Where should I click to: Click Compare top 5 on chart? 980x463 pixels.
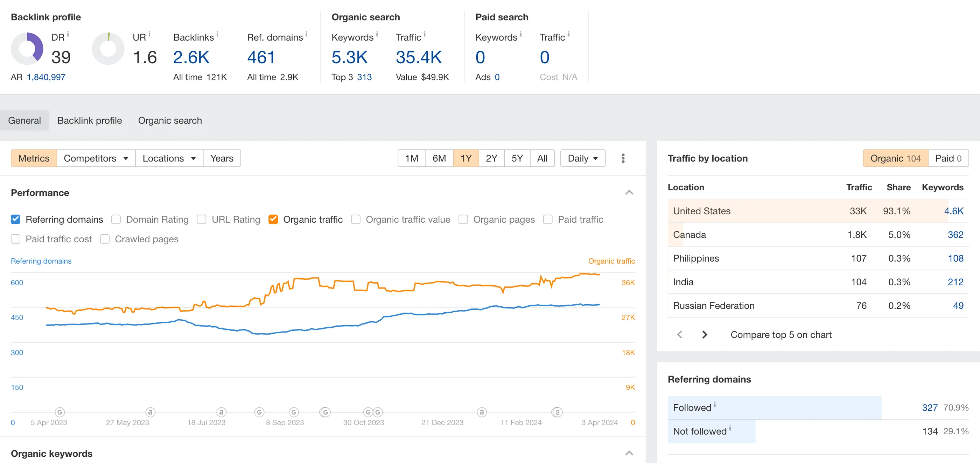tap(780, 335)
